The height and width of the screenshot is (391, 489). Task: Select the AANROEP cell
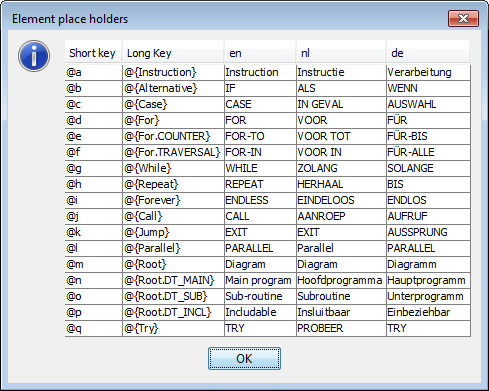coord(341,216)
